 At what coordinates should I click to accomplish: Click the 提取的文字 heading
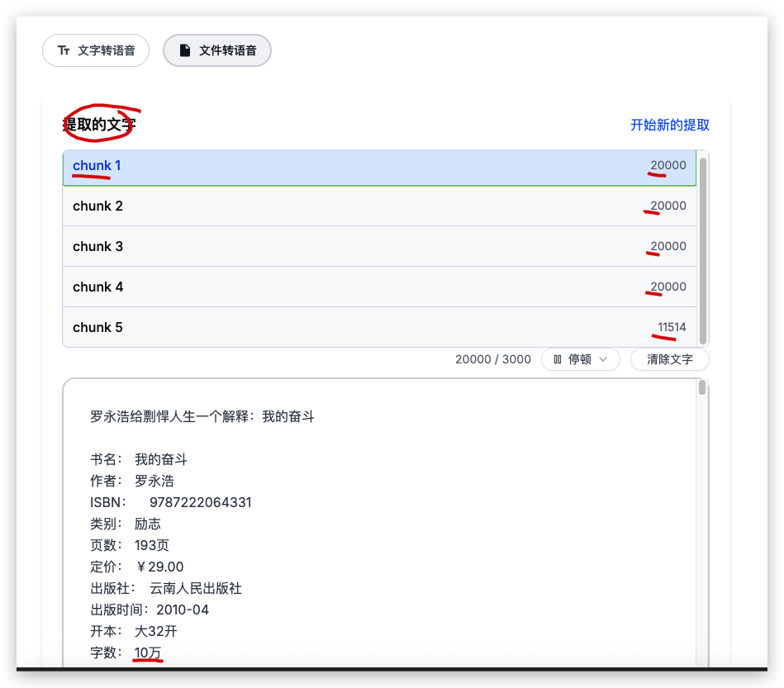[x=99, y=125]
